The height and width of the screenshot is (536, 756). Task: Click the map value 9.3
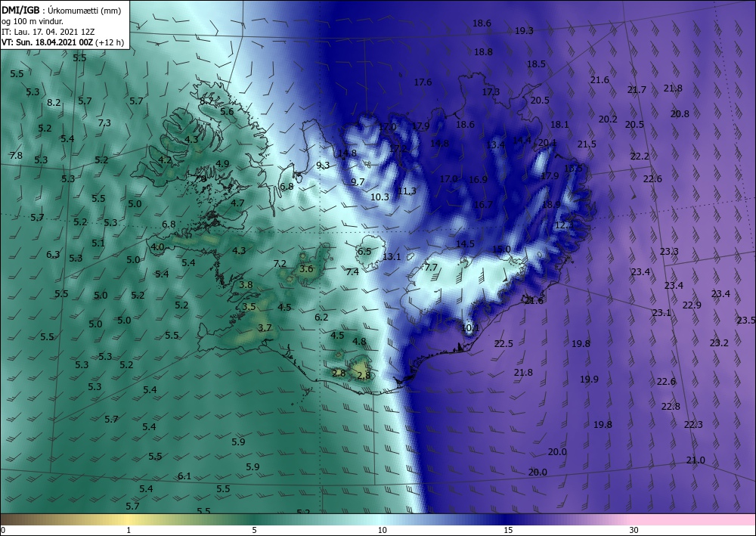coord(323,166)
